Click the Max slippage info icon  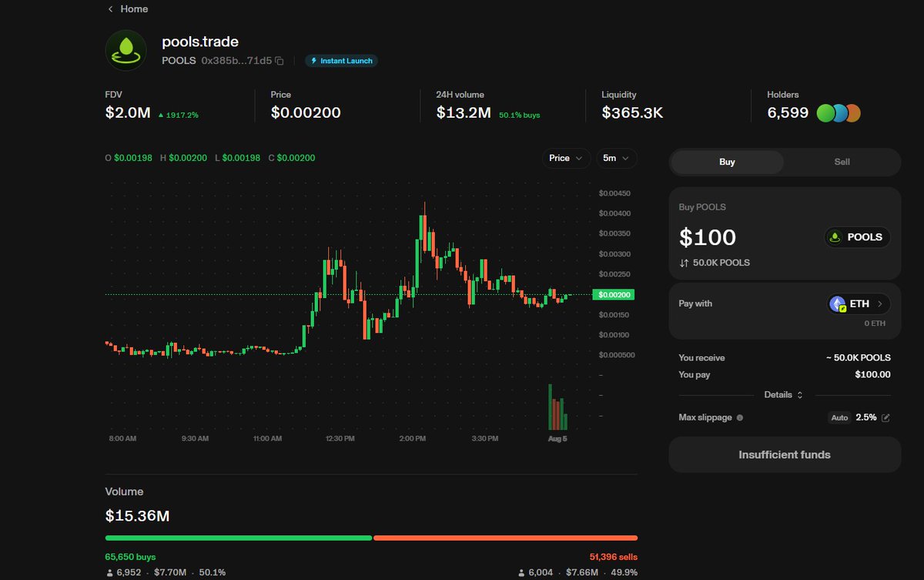point(740,417)
